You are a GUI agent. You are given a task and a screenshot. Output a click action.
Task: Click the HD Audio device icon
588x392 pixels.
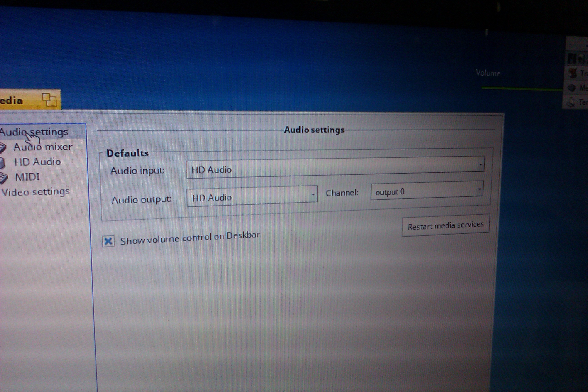tap(2, 163)
